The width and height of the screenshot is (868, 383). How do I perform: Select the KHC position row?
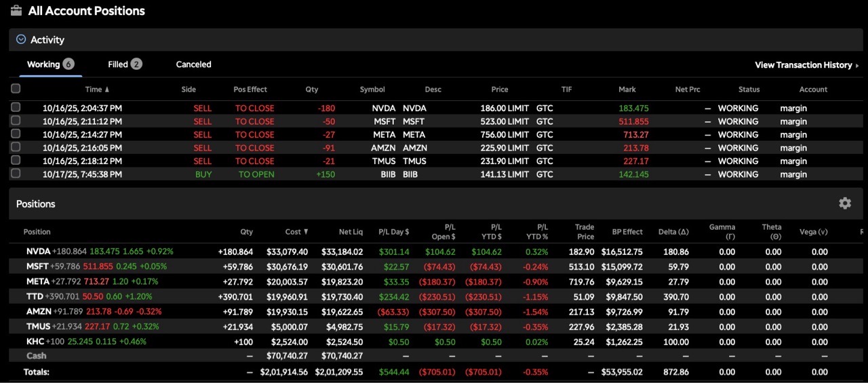tap(35, 341)
